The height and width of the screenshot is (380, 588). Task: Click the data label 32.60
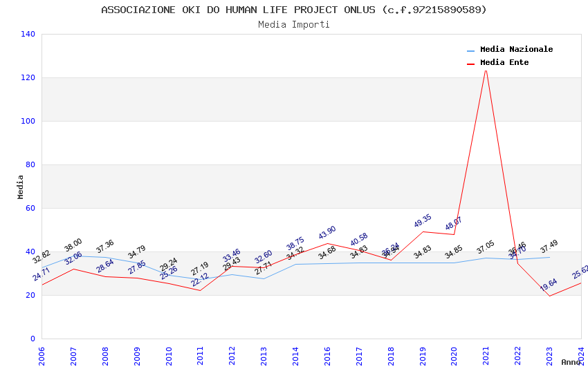pyautogui.click(x=264, y=257)
